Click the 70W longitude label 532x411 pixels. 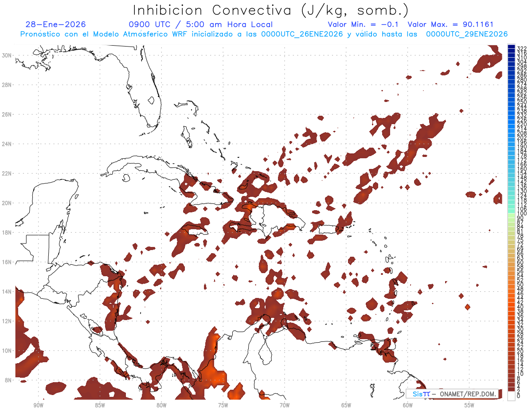(x=285, y=405)
